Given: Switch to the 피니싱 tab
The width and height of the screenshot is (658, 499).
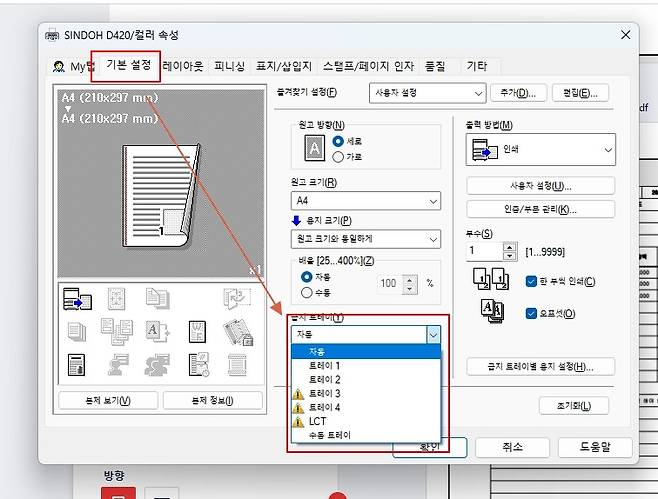Looking at the screenshot, I should click(x=229, y=66).
